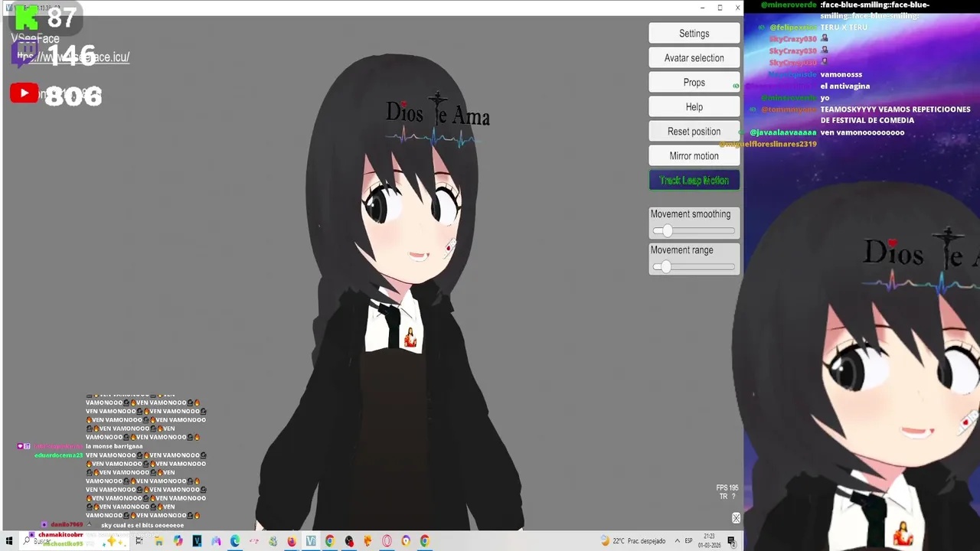Maximize the VSeeFace window
Image resolution: width=980 pixels, height=551 pixels.
tap(720, 8)
